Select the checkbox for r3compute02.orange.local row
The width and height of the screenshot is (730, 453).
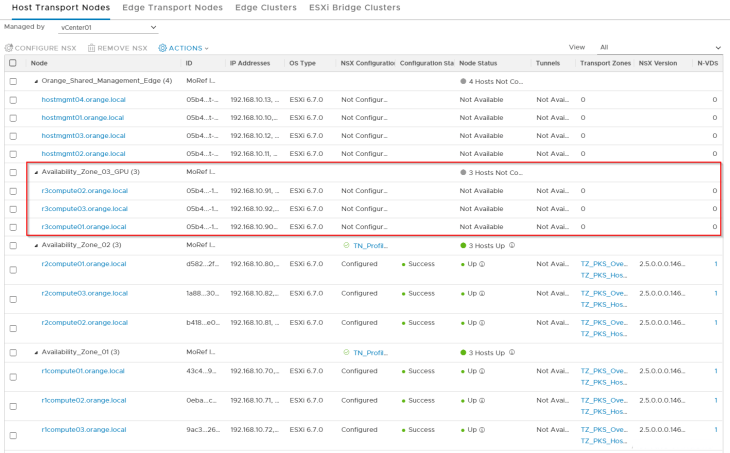tap(13, 191)
